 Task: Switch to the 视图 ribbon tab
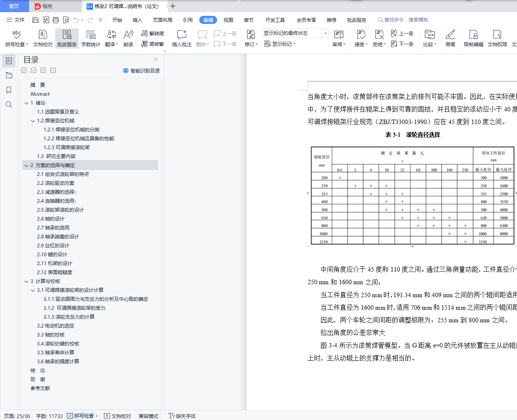coord(228,20)
